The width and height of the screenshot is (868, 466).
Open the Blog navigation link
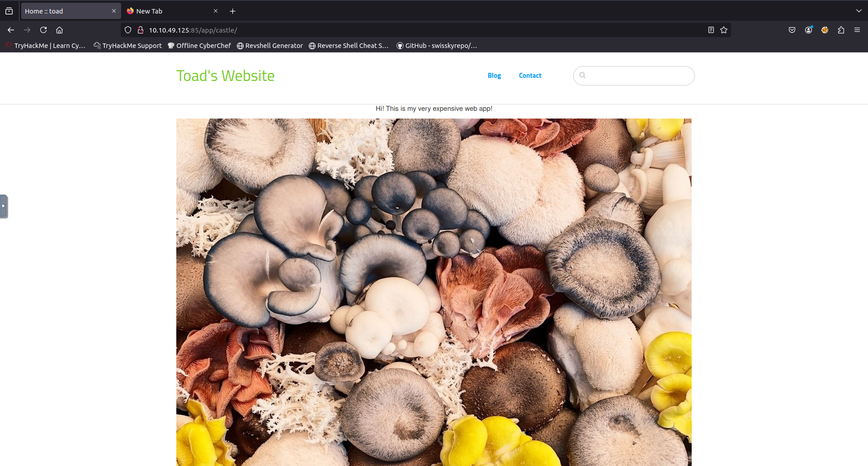(494, 76)
